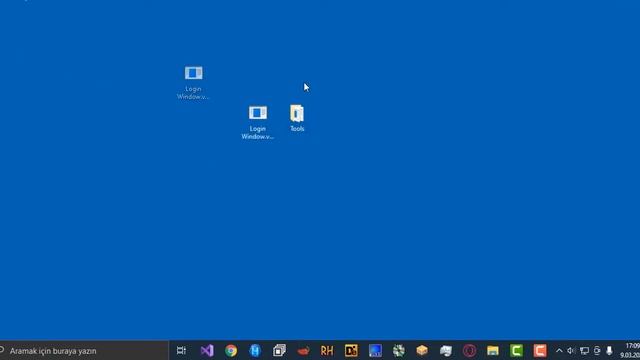Open the blue hexagon H app
640x360 pixels.
point(255,350)
